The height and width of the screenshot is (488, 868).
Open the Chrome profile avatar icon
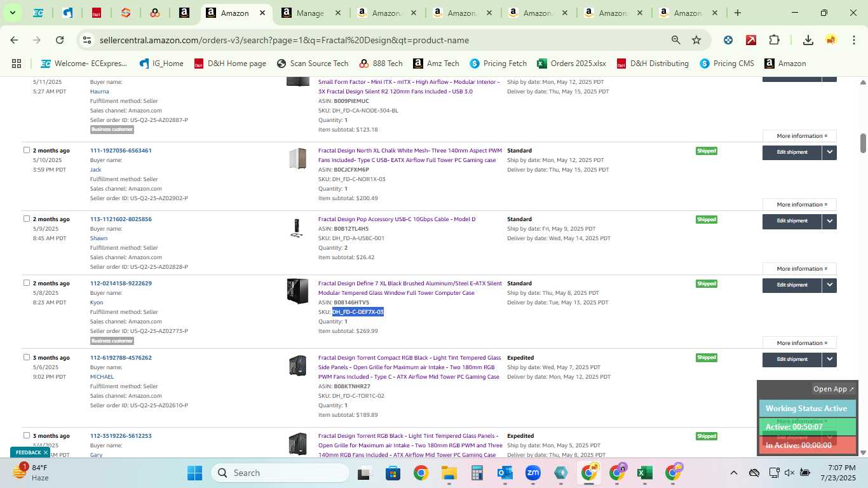(x=831, y=40)
